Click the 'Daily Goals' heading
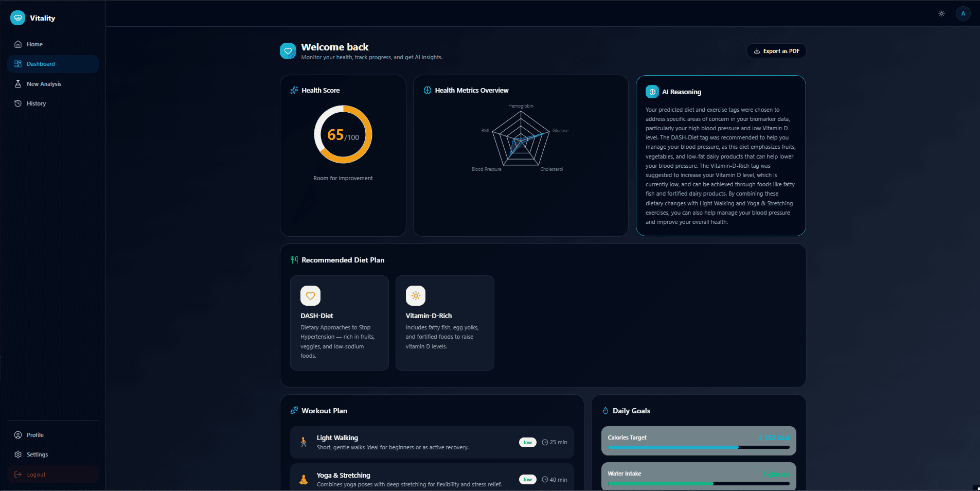Screen dimensions: 980x491 coord(631,411)
